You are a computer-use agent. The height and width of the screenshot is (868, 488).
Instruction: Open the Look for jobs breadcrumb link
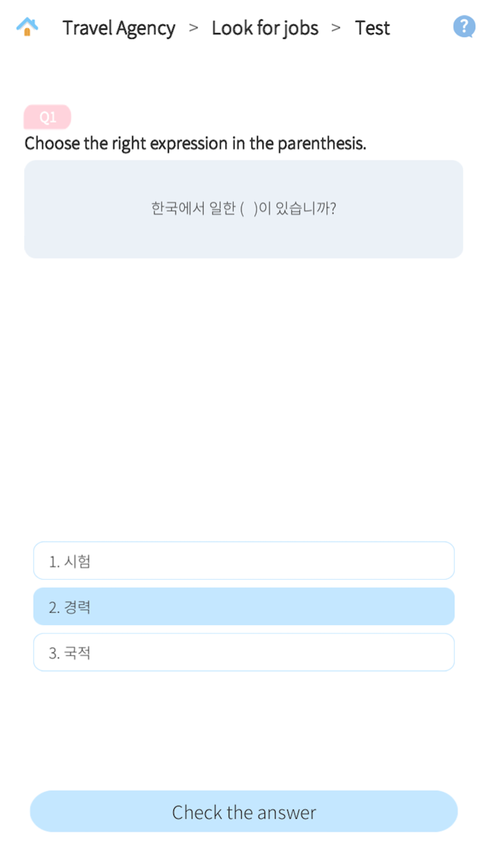click(x=265, y=28)
